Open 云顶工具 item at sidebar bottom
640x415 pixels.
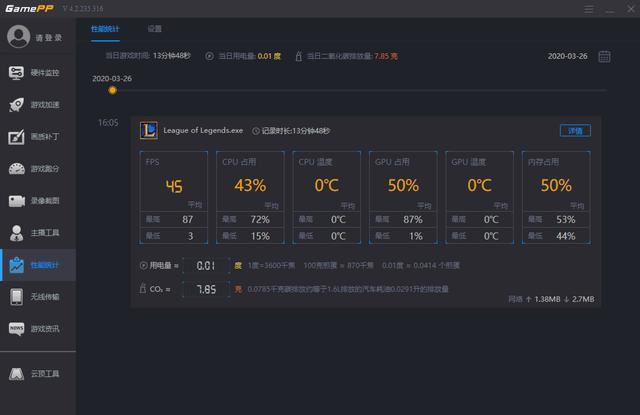point(38,374)
